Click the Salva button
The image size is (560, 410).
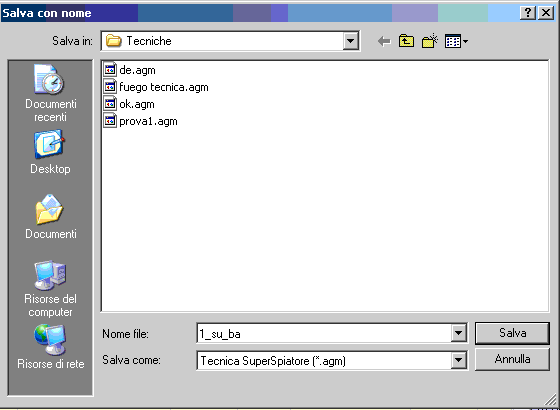[512, 333]
